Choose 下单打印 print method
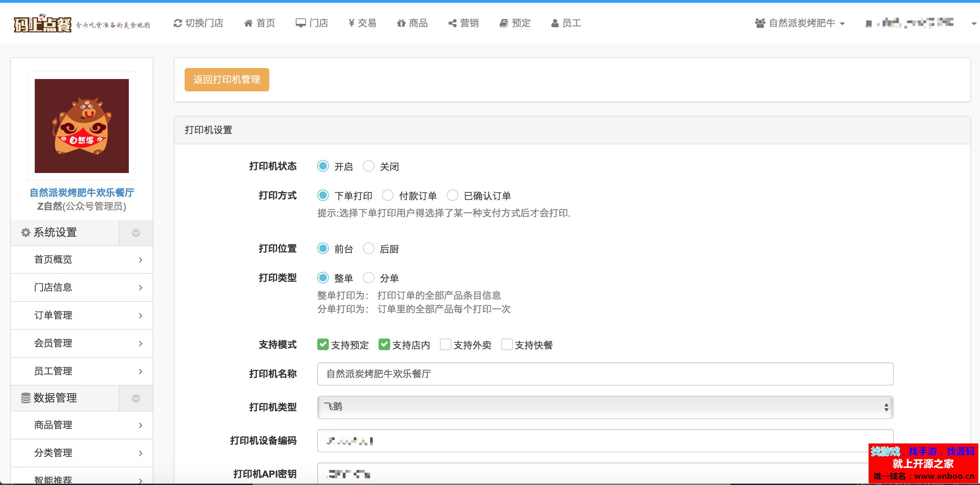980x485 pixels. pos(323,195)
